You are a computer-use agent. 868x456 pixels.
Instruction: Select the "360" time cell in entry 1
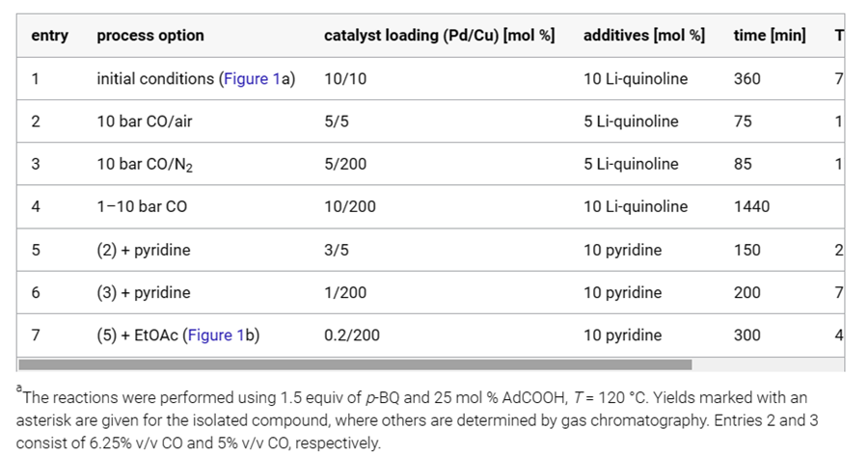point(746,79)
